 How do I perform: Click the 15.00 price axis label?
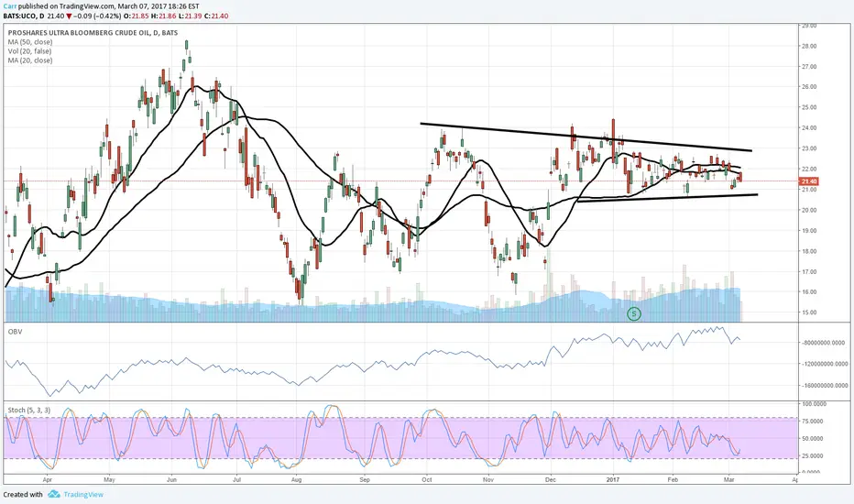click(809, 312)
